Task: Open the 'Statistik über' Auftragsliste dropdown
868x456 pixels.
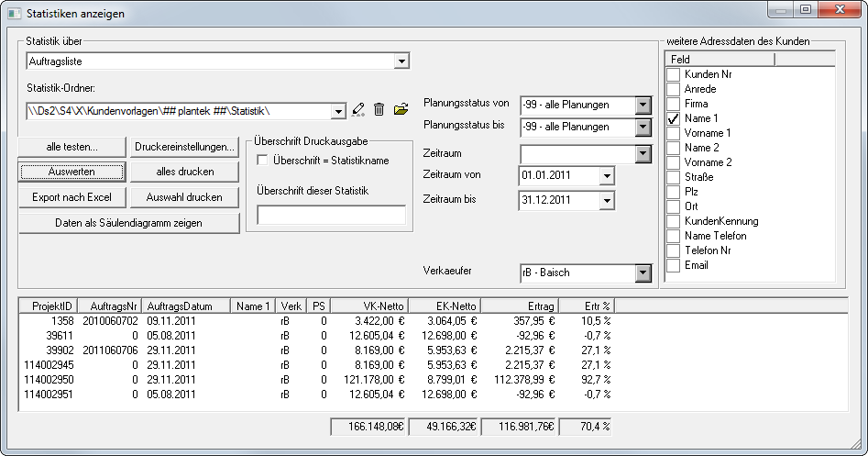Action: (401, 61)
